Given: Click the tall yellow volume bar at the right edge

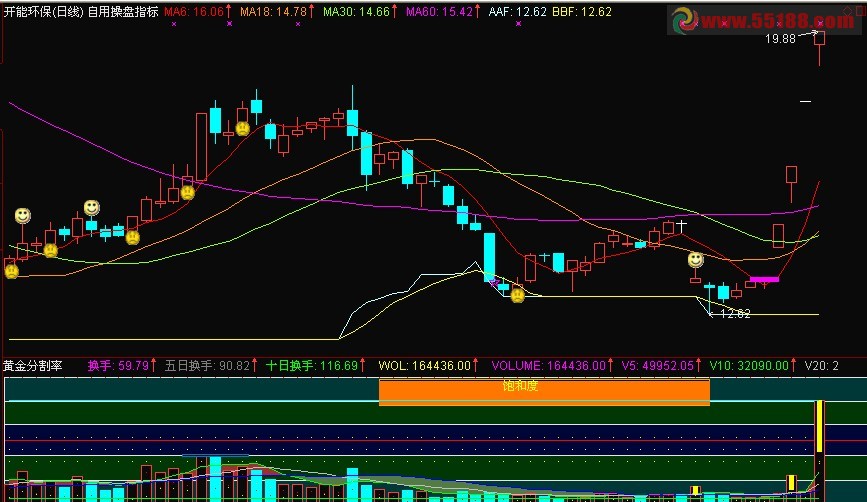Looking at the screenshot, I should 819,427.
